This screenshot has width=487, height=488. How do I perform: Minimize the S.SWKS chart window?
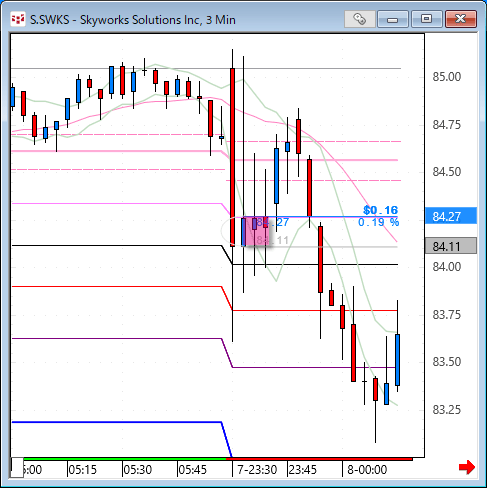tap(393, 19)
